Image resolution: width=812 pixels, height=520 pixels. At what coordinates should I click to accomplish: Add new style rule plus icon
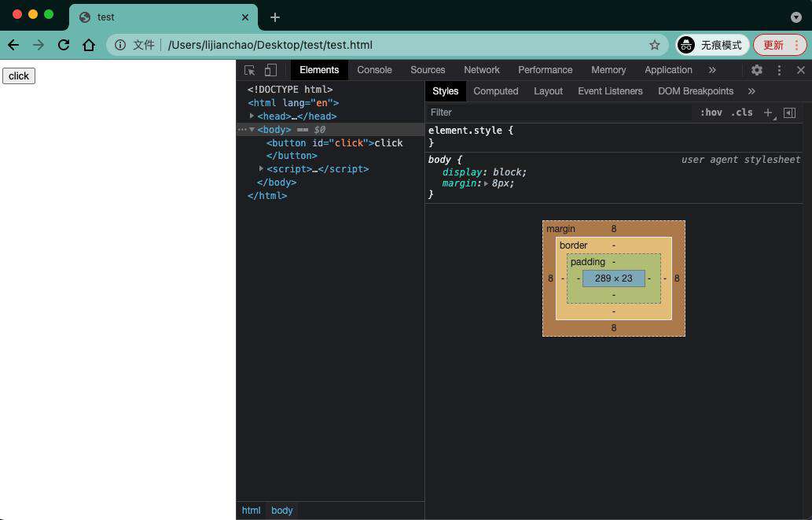coord(768,112)
